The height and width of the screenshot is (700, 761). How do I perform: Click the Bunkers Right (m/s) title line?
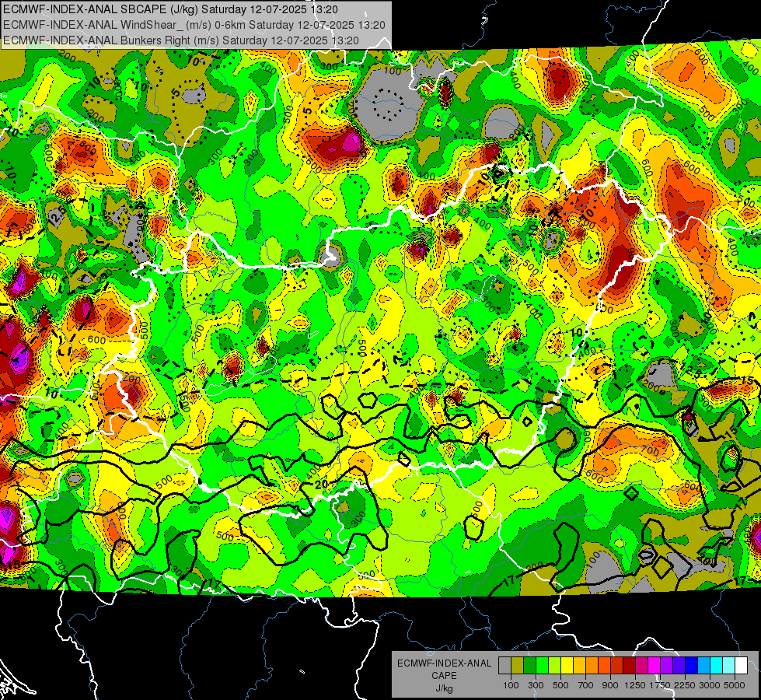coord(180,40)
